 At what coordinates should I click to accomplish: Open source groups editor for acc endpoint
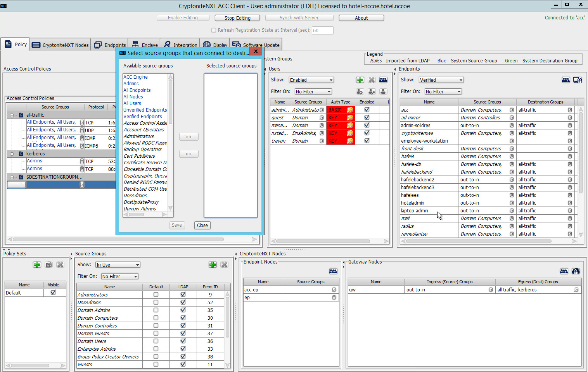[512, 110]
